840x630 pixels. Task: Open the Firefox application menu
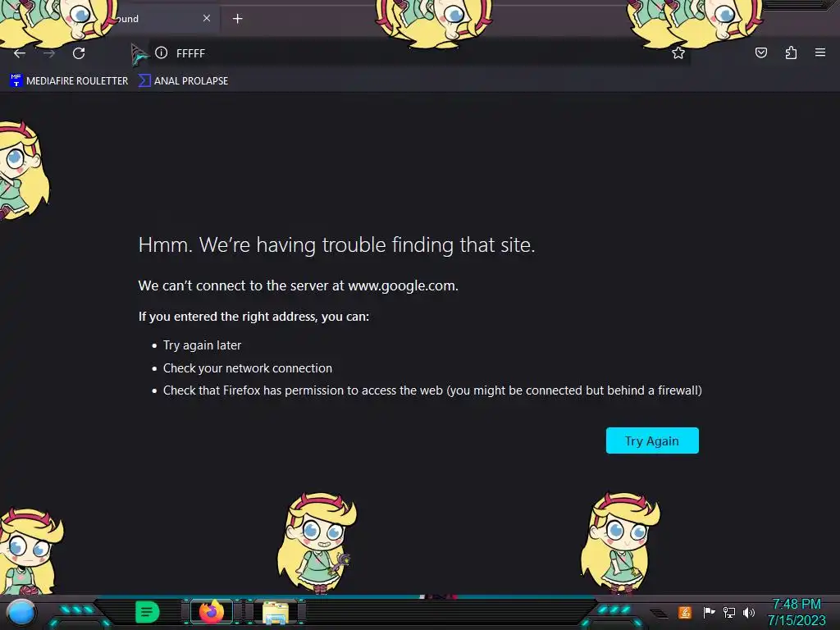click(820, 52)
